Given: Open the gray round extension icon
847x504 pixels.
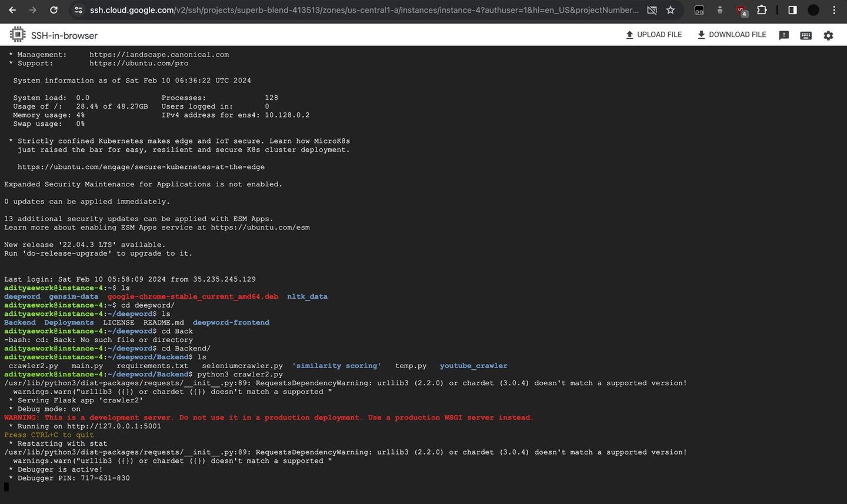Looking at the screenshot, I should [720, 10].
